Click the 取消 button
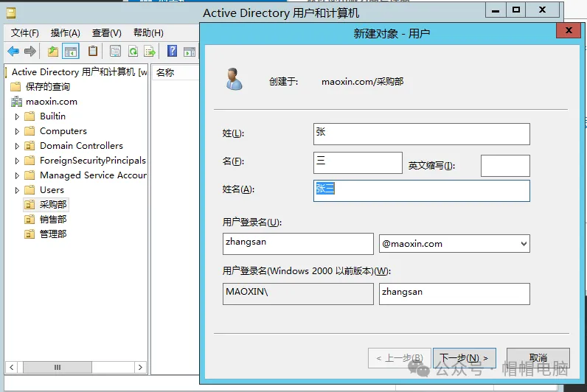587x392 pixels. pos(538,358)
